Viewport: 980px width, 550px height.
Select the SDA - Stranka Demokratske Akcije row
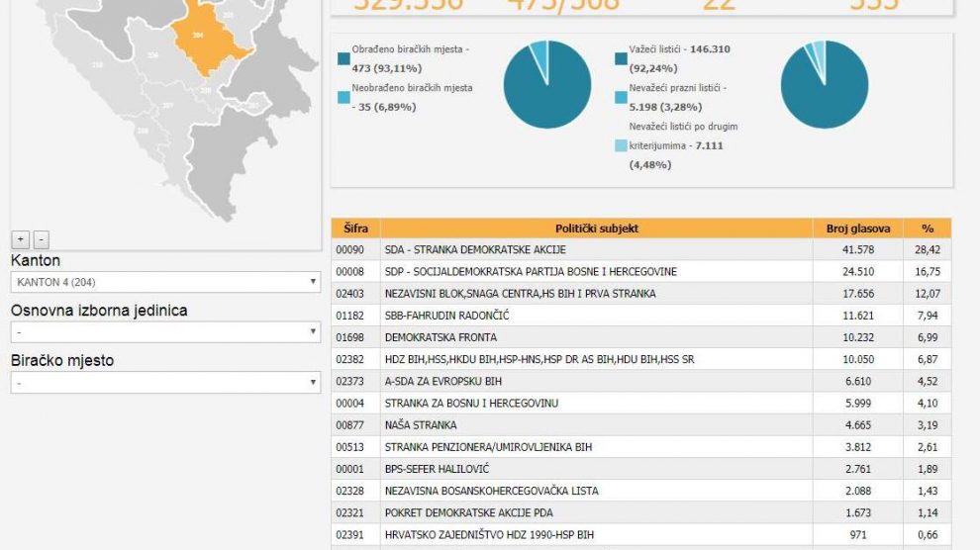[x=596, y=250]
